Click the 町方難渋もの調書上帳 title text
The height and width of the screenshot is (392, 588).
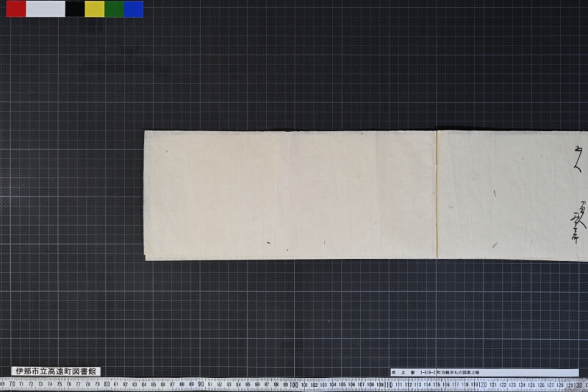[x=458, y=372]
